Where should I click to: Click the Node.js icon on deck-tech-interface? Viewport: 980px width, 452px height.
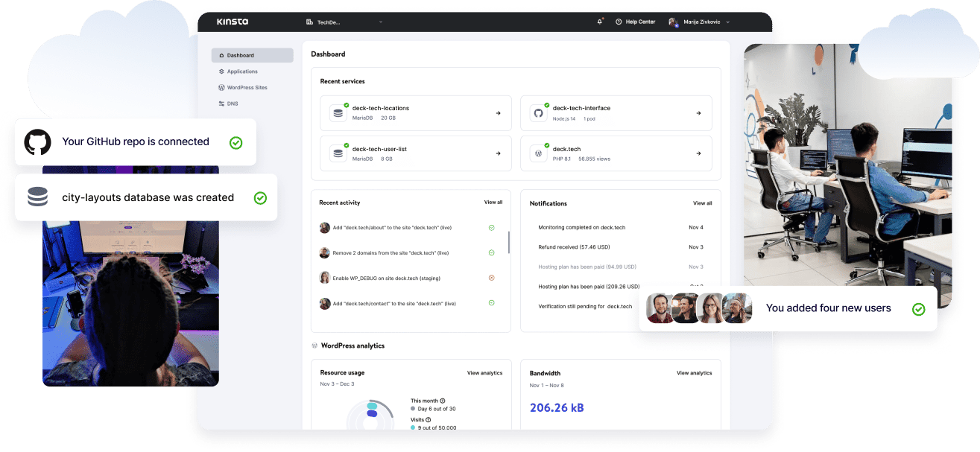(539, 112)
